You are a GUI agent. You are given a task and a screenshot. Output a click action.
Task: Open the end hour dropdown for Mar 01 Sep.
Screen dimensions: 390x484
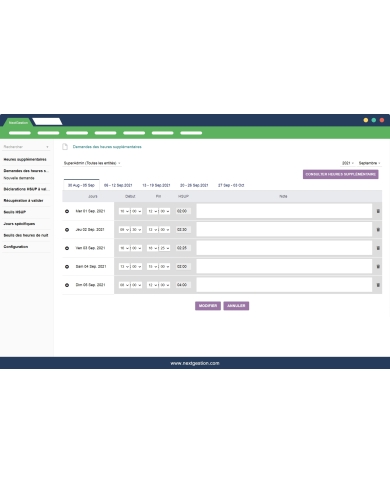coord(152,211)
